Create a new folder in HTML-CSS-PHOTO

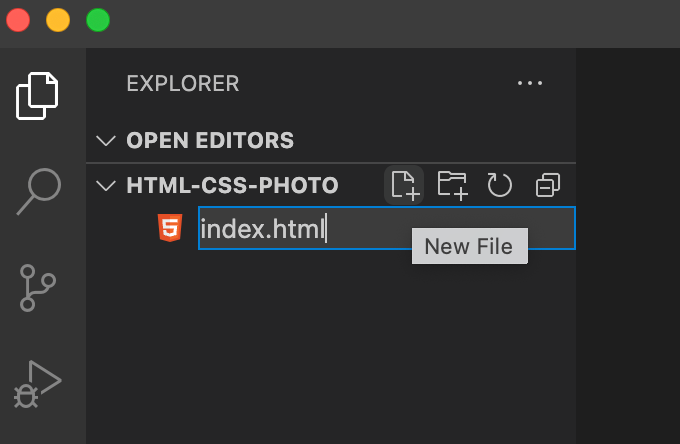point(453,185)
